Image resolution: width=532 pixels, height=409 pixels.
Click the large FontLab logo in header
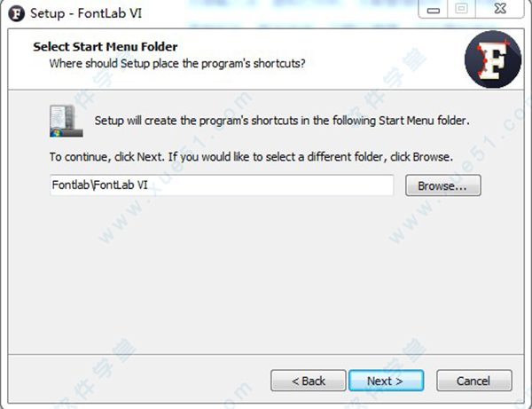point(493,59)
